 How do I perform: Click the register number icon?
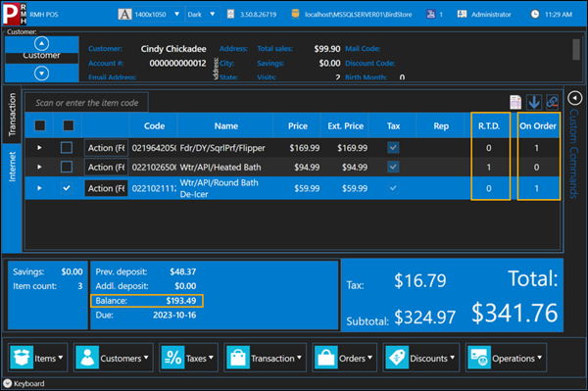(431, 15)
